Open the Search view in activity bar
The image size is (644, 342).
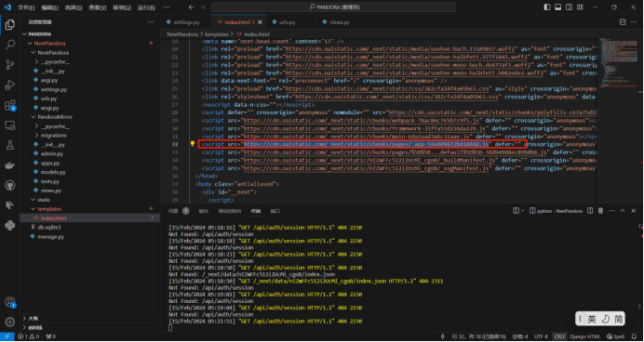coord(10,45)
